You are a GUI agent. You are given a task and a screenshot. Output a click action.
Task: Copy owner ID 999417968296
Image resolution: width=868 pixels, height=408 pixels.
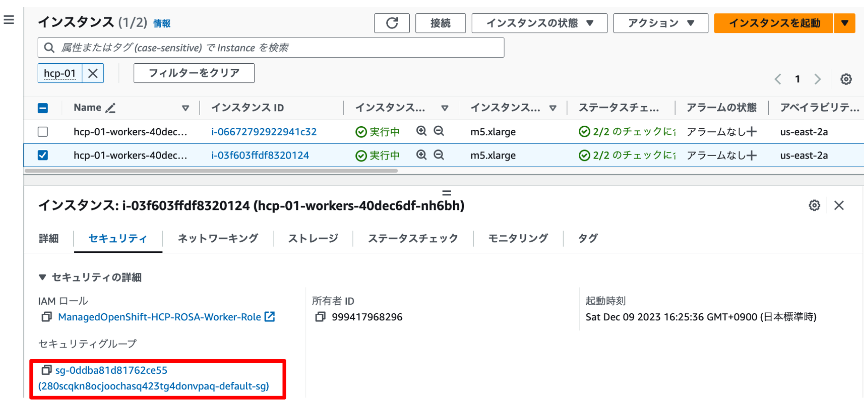(320, 317)
